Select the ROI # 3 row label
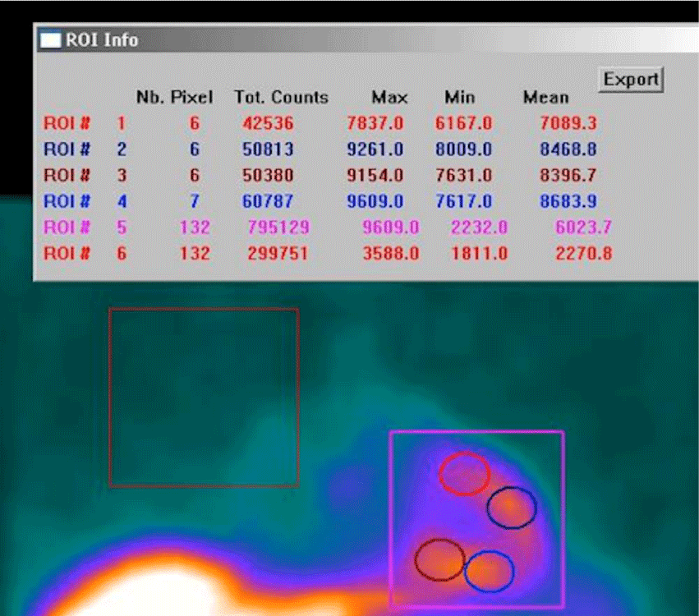The width and height of the screenshot is (699, 616). (x=85, y=175)
